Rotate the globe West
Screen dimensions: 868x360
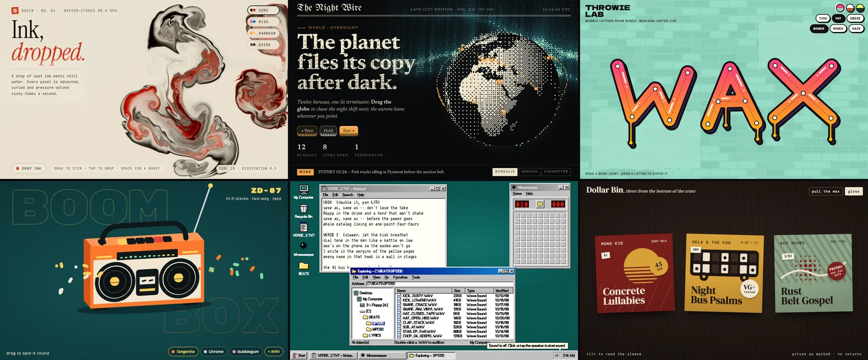307,131
